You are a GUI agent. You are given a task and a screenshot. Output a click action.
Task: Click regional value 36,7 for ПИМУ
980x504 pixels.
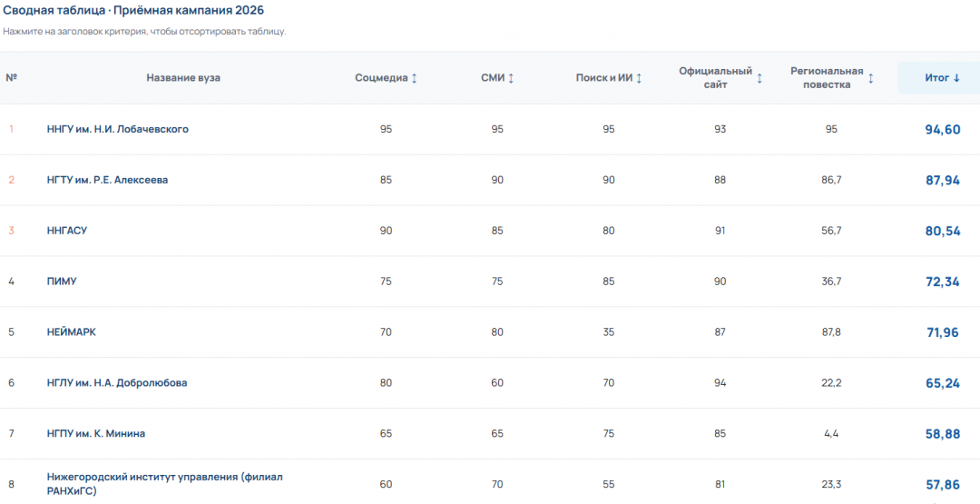(831, 282)
